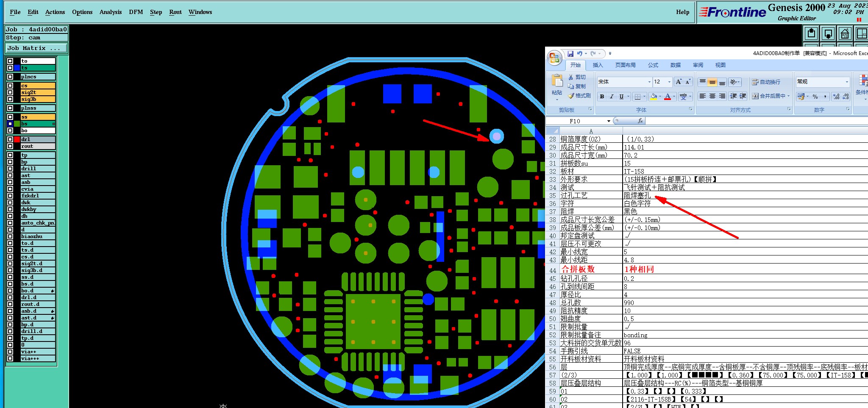Apply red font color

pyautogui.click(x=668, y=97)
